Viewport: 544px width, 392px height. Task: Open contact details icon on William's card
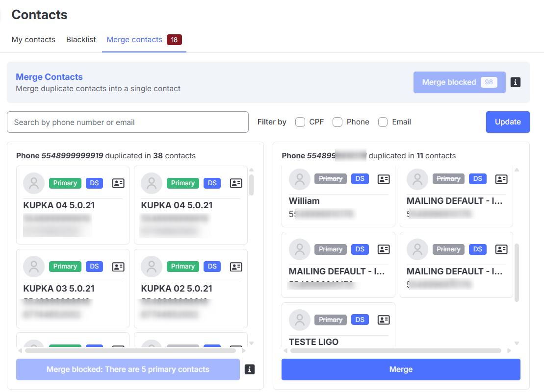pos(384,179)
